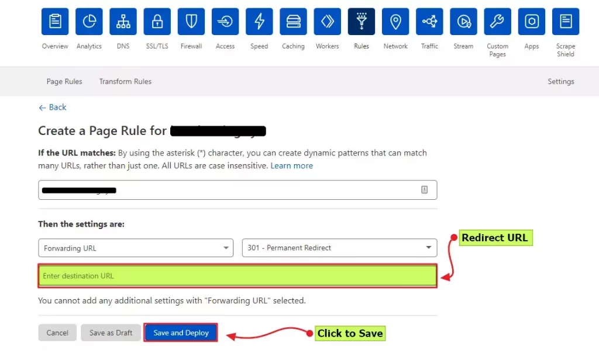Open the Traffic routing icon
Screen dimensions: 599x364
[x=429, y=22]
